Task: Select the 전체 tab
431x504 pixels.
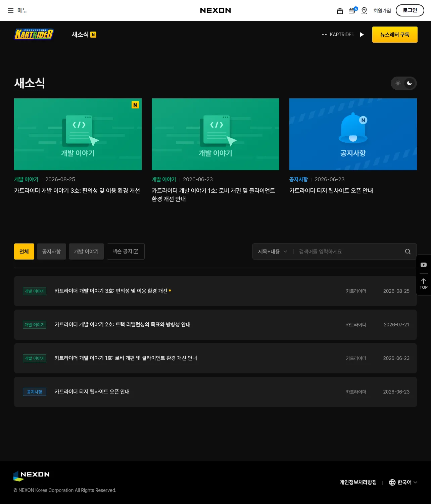Action: pos(24,251)
